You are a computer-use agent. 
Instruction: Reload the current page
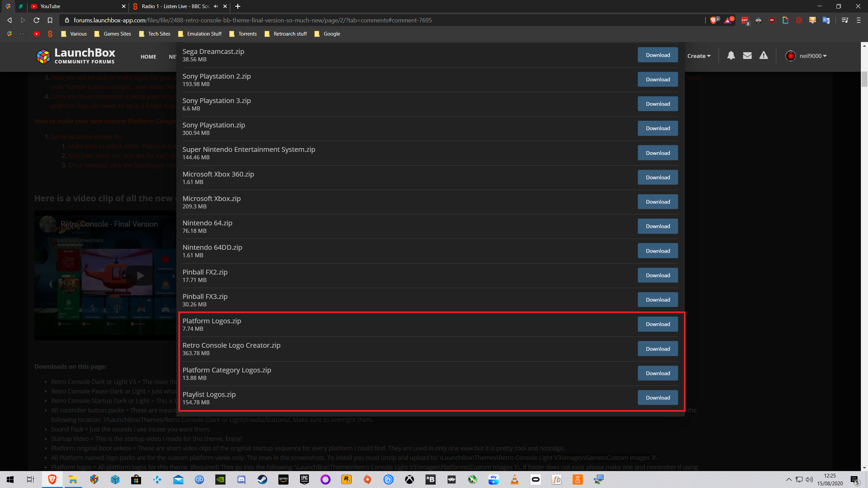pos(36,20)
